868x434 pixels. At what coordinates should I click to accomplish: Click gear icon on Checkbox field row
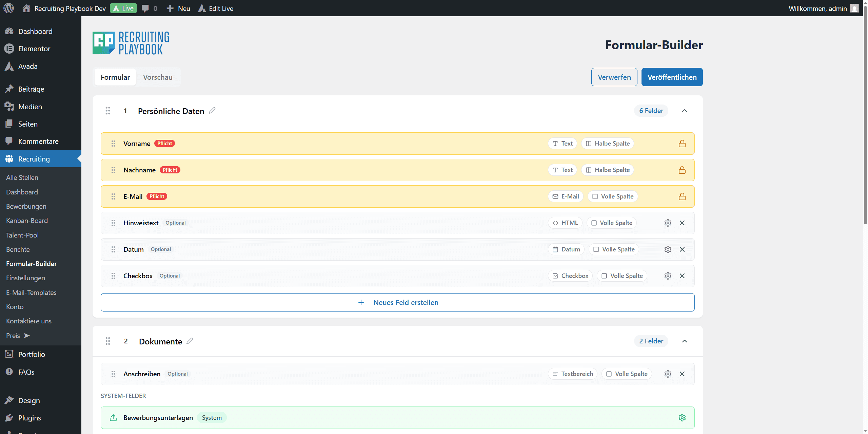(x=668, y=276)
